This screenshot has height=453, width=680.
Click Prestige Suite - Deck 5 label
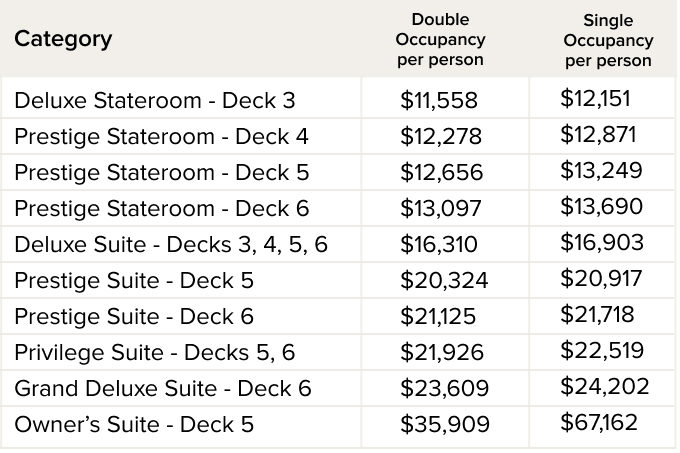134,280
